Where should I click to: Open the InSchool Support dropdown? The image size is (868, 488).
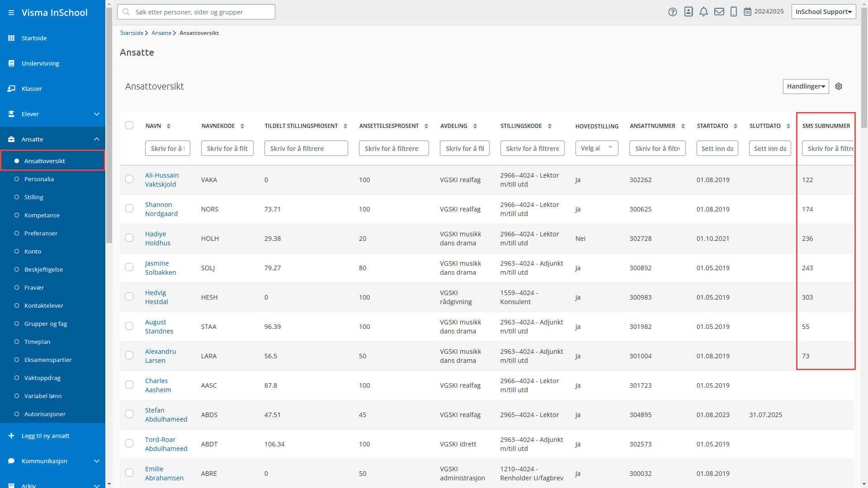[x=824, y=12]
